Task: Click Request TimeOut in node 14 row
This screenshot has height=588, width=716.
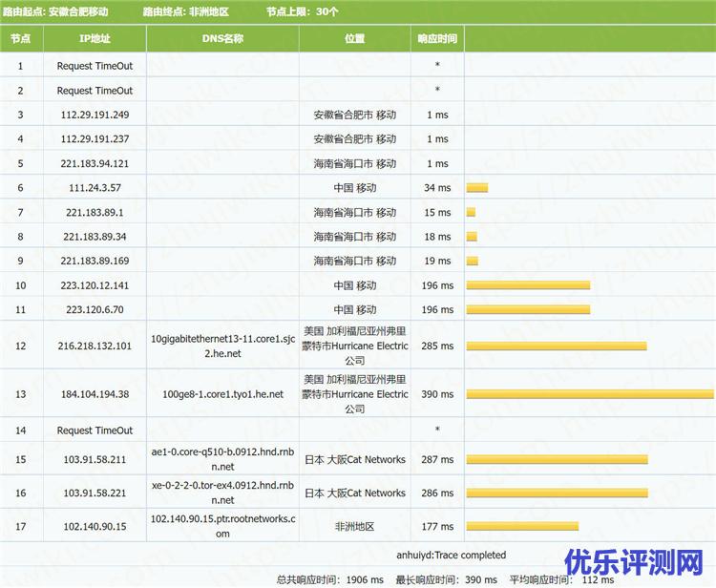Action: (x=95, y=430)
